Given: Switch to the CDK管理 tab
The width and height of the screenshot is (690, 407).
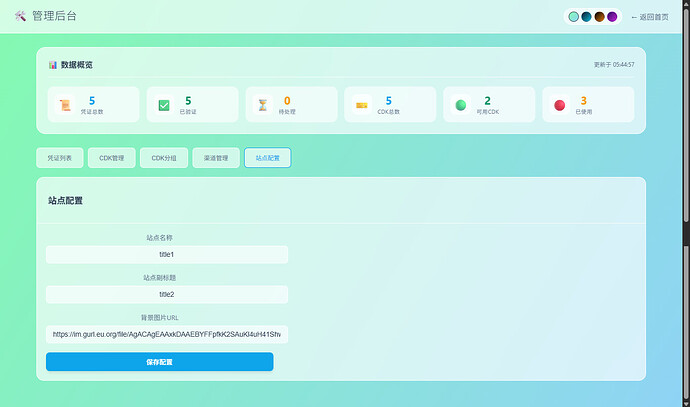Looking at the screenshot, I should coord(112,158).
